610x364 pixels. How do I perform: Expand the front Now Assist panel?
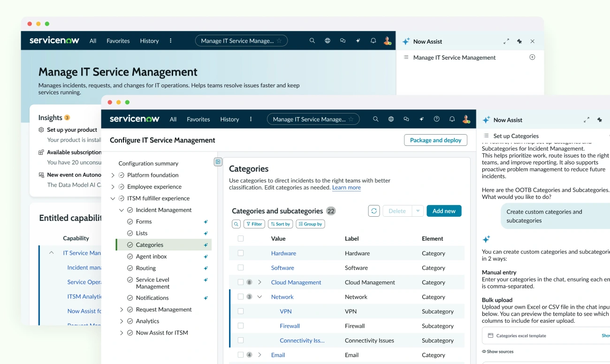(587, 120)
